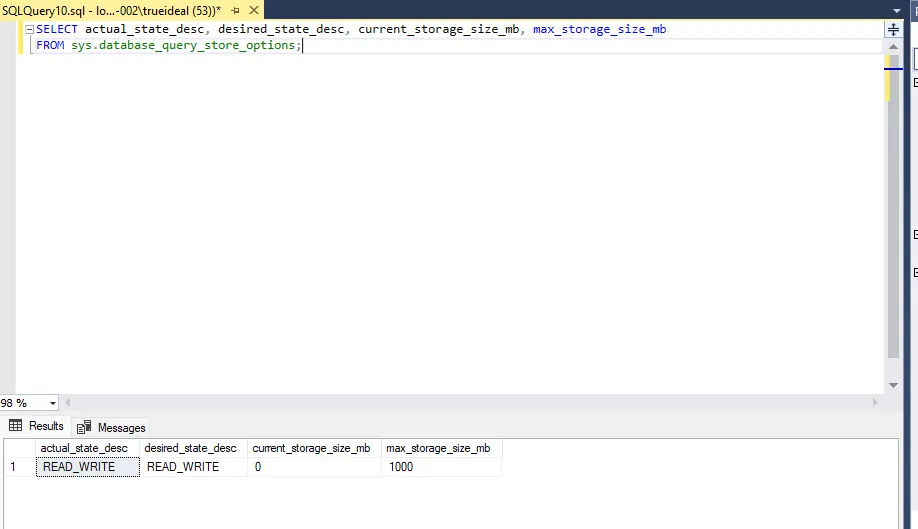918x529 pixels.
Task: Switch to the Results tab
Action: (36, 426)
